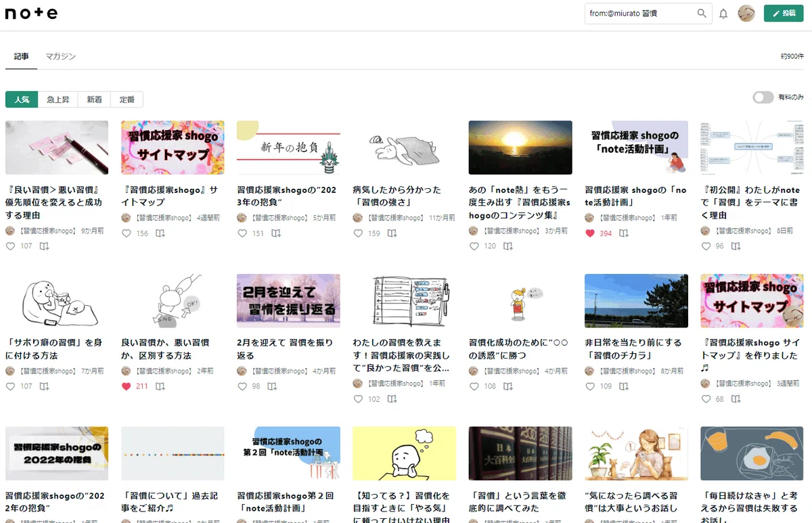Viewport: 812px width, 523px height.
Task: Add 初公開 article to magazine
Action: click(x=736, y=246)
